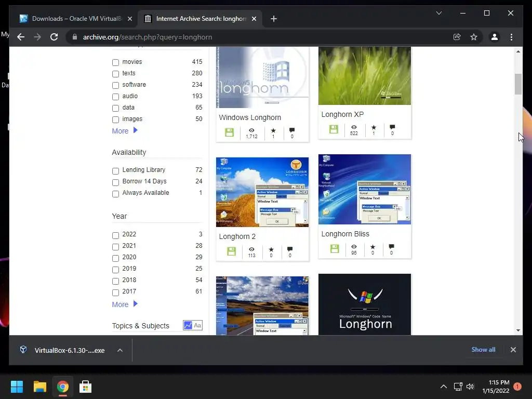Click the views eye icon under Windows Longhorn
Image resolution: width=532 pixels, height=399 pixels.
(x=251, y=130)
